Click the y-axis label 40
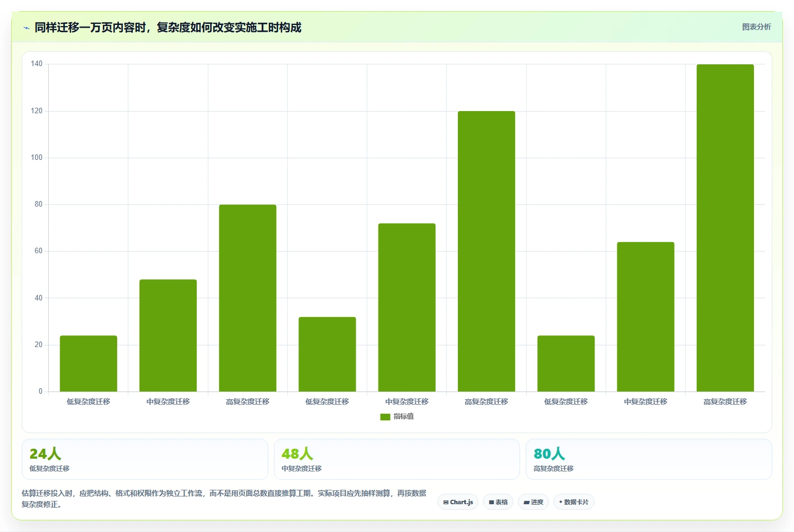This screenshot has height=532, width=794. click(x=38, y=298)
